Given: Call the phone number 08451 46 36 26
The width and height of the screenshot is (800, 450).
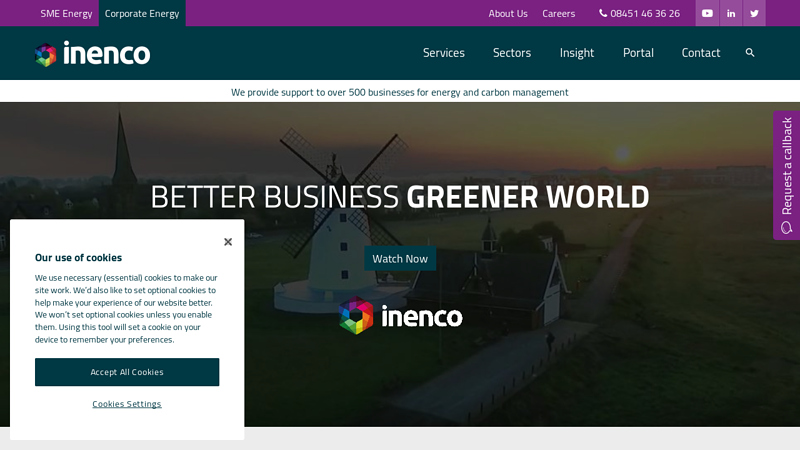Looking at the screenshot, I should pos(639,13).
